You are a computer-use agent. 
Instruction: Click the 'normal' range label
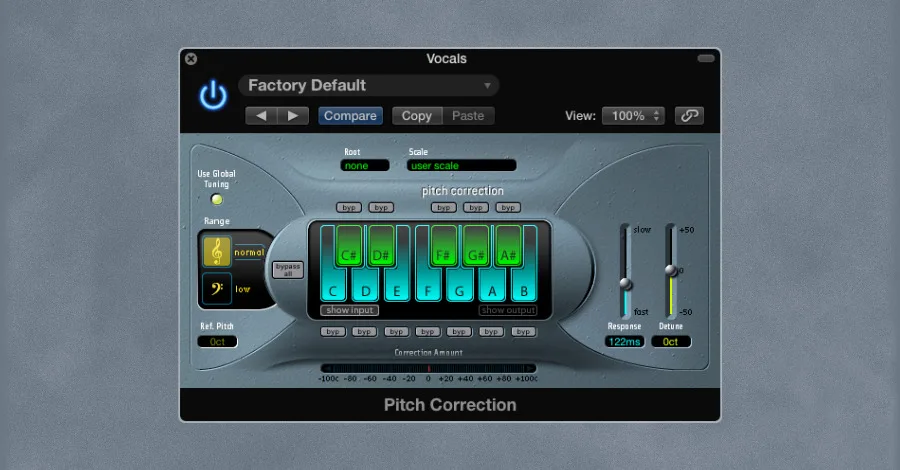[249, 253]
